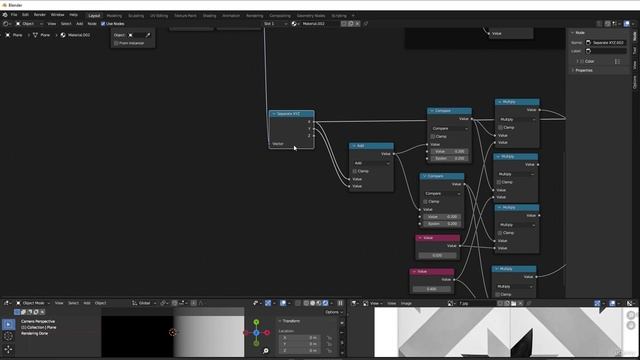Open the node editor's editor type selector
The width and height of the screenshot is (640, 360).
7,24
